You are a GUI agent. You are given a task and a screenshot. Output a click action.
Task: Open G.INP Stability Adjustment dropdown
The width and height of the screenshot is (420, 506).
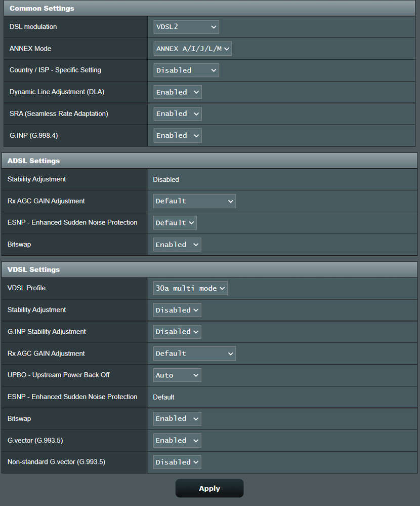click(x=177, y=332)
